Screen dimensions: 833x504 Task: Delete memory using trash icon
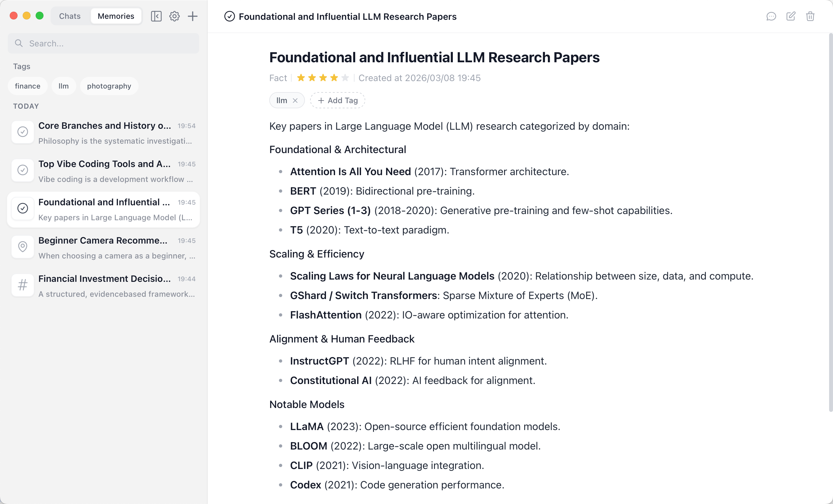(810, 16)
